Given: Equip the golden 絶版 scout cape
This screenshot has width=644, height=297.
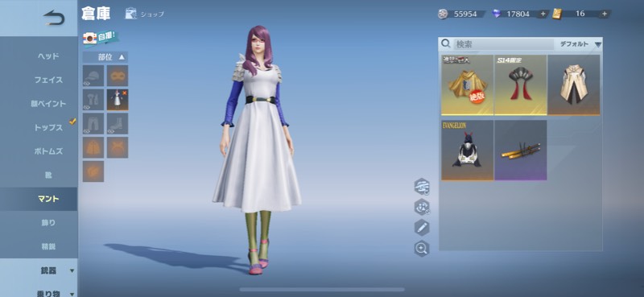Looking at the screenshot, I should pyautogui.click(x=468, y=85).
